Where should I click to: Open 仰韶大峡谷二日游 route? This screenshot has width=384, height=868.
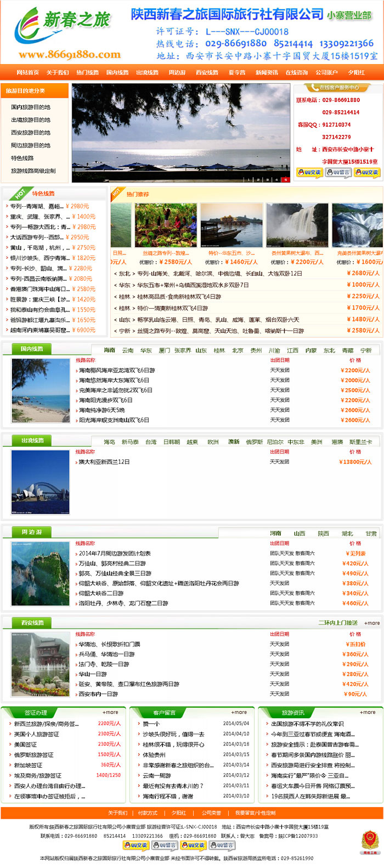click(101, 593)
